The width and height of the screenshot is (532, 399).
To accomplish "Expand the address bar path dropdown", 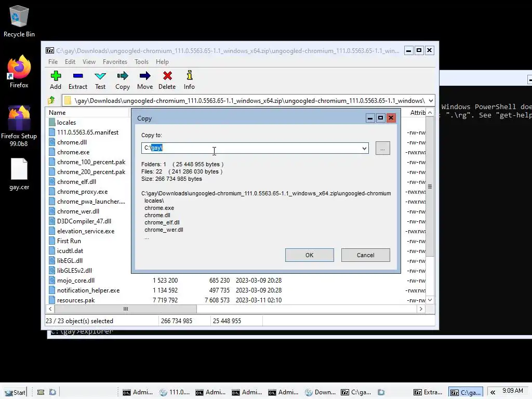I will point(431,100).
